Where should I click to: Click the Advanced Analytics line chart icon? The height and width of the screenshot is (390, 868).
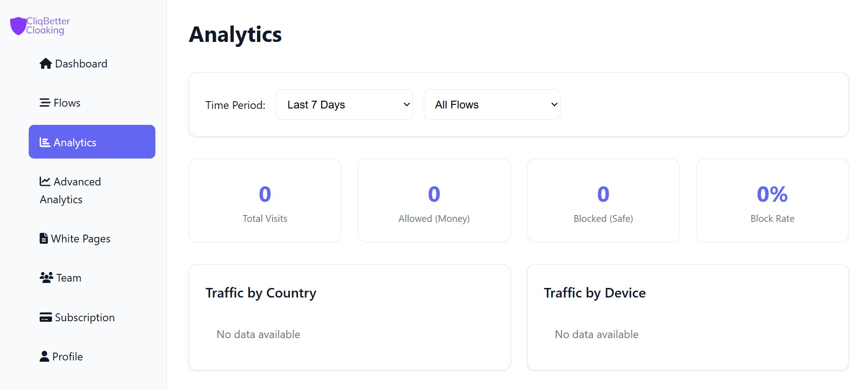tap(45, 181)
